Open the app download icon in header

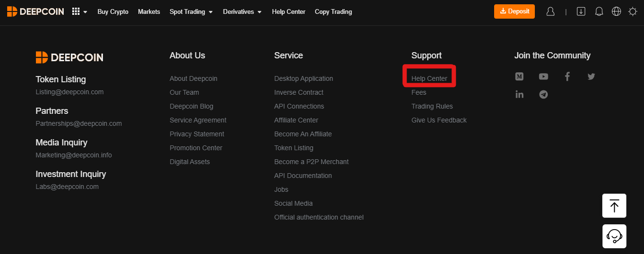[x=581, y=11]
